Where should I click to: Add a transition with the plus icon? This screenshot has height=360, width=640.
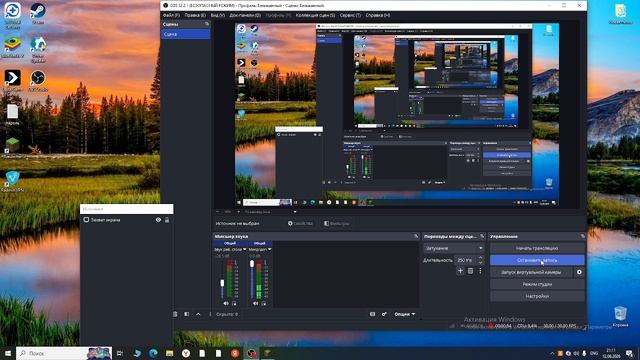click(460, 271)
